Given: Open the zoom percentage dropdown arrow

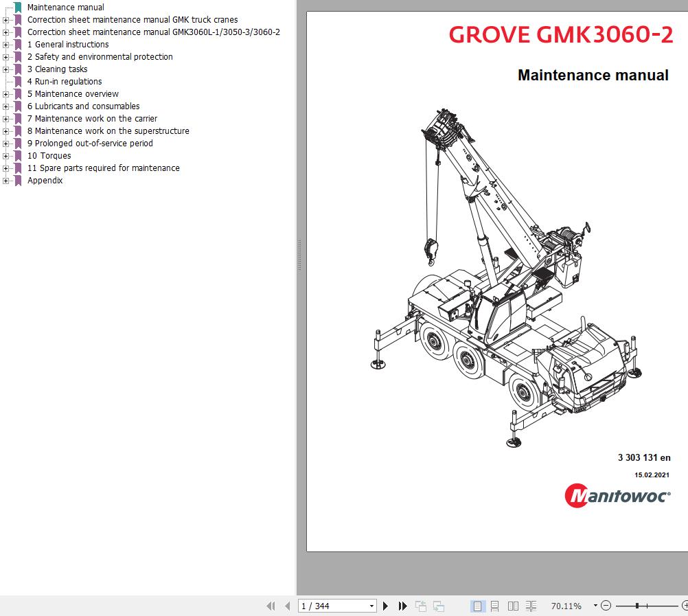Looking at the screenshot, I should pyautogui.click(x=595, y=606).
